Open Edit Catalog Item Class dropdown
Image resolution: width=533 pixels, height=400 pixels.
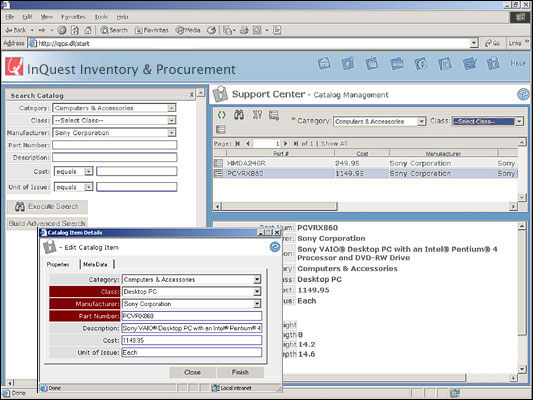click(257, 292)
